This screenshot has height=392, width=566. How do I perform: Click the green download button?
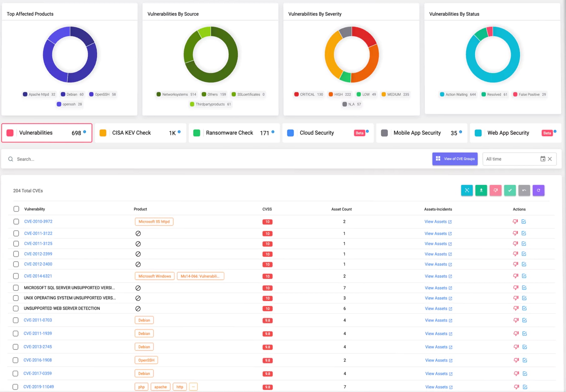(x=481, y=190)
